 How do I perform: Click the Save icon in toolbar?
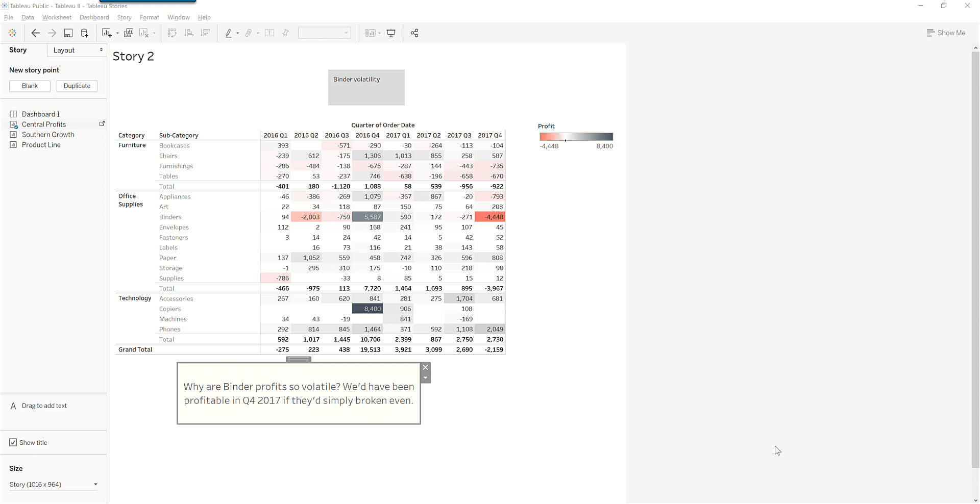coord(68,33)
